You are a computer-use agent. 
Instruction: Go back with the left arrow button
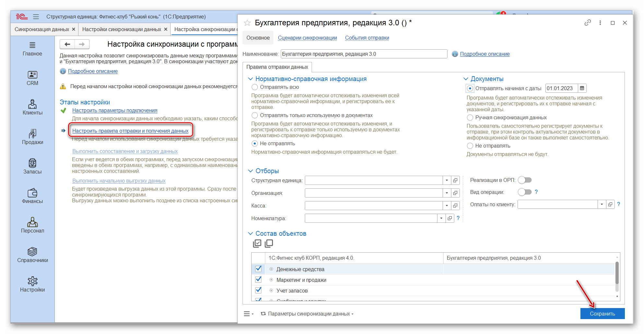[67, 44]
